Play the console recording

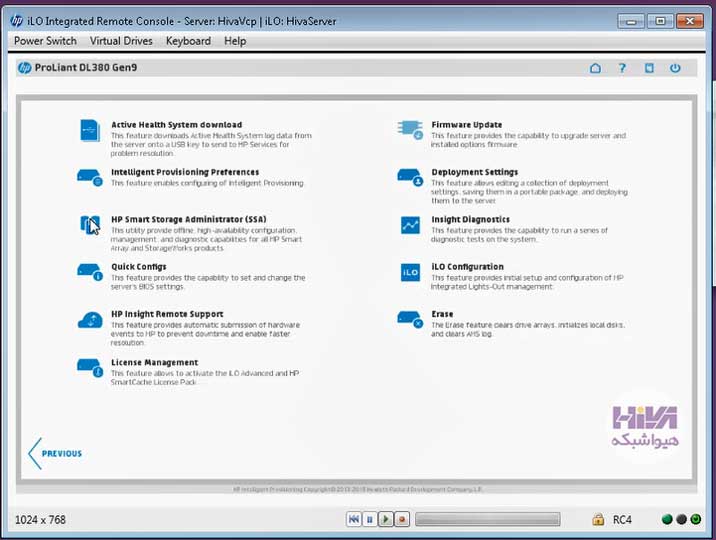[x=386, y=519]
